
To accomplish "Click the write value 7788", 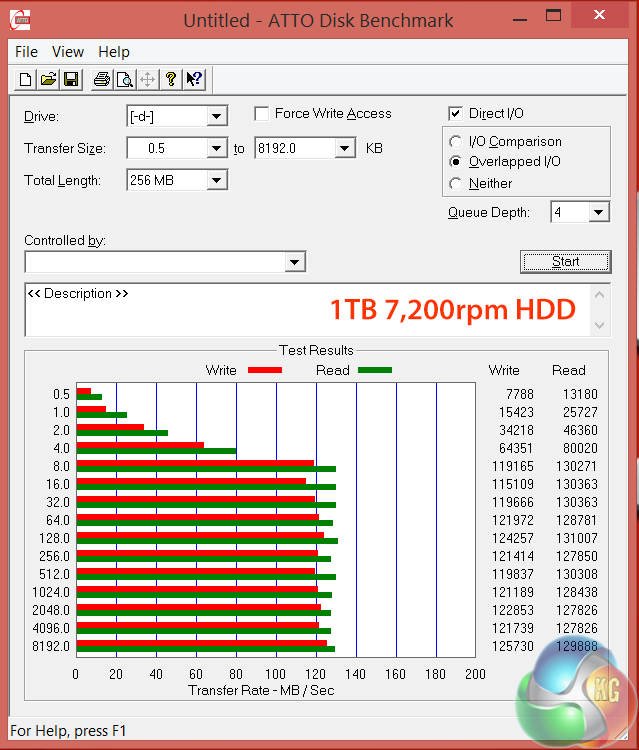I will [519, 394].
